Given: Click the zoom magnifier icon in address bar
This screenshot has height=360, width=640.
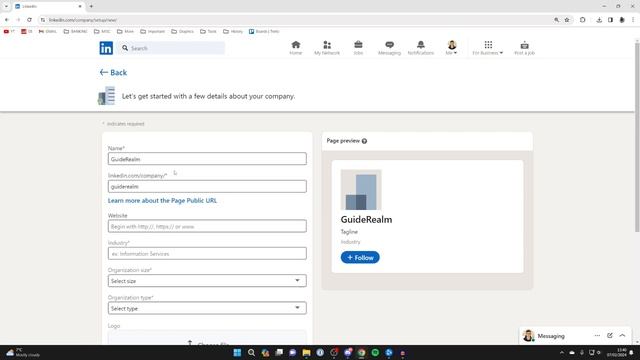Looking at the screenshot, I should [x=556, y=20].
